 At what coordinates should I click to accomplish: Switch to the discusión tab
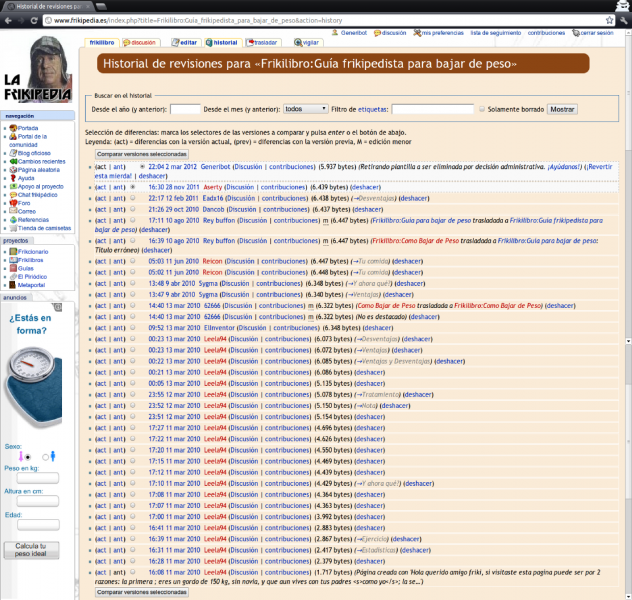tap(140, 43)
